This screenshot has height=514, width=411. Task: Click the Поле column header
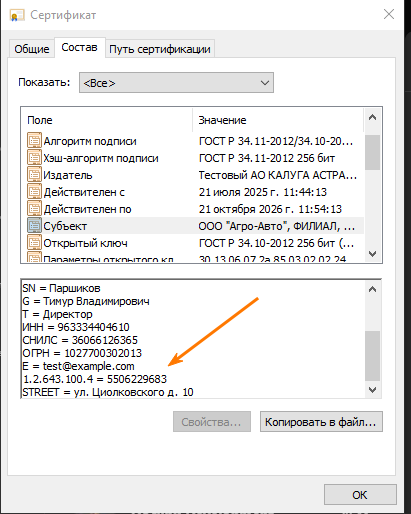[107, 120]
